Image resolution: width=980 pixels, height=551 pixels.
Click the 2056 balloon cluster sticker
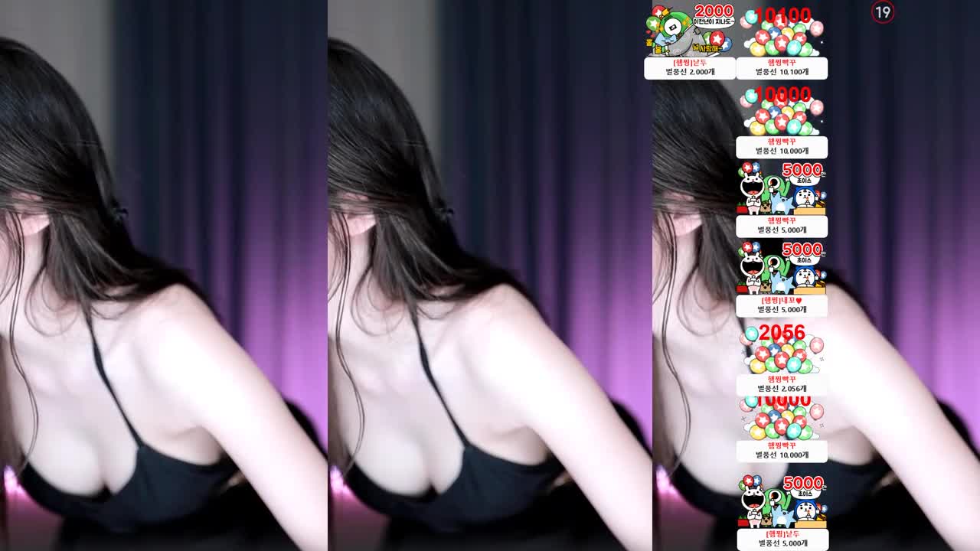[781, 354]
